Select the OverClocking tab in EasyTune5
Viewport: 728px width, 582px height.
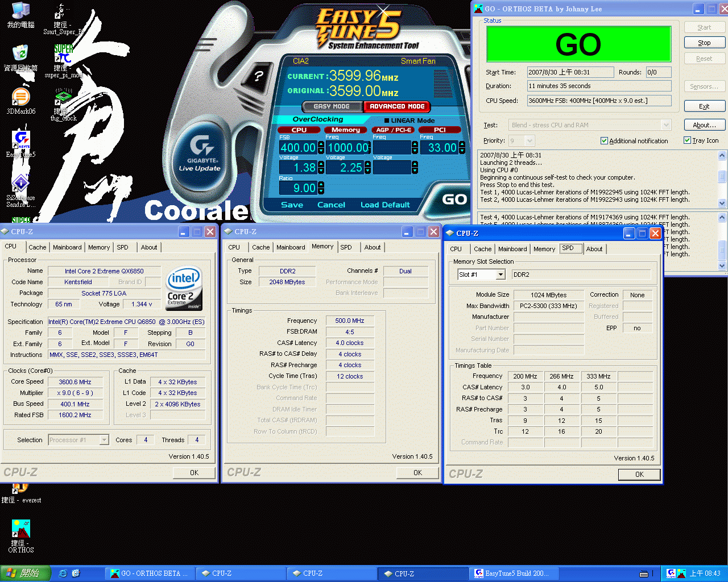[x=318, y=119]
